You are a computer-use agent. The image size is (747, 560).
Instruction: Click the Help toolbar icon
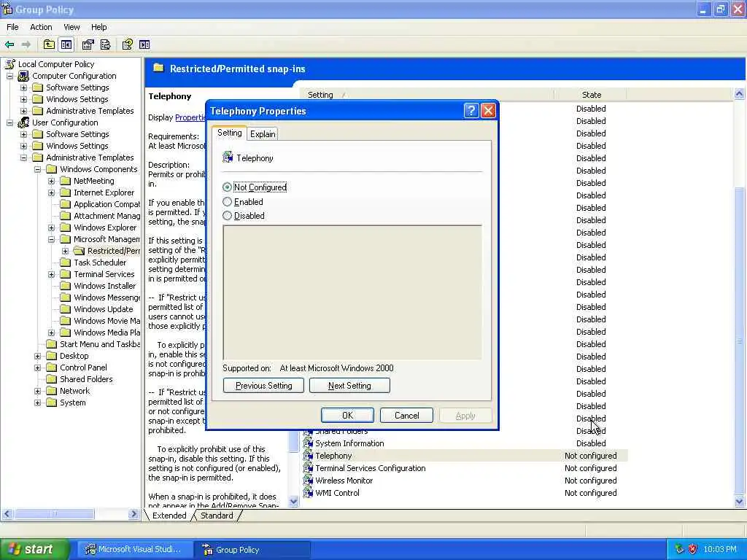(x=127, y=44)
